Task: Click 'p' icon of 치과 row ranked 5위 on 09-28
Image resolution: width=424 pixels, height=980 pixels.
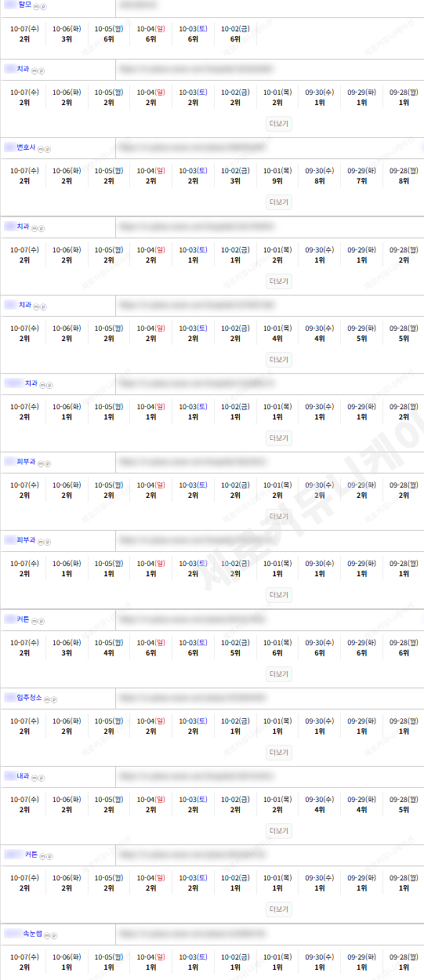Action: [x=44, y=307]
